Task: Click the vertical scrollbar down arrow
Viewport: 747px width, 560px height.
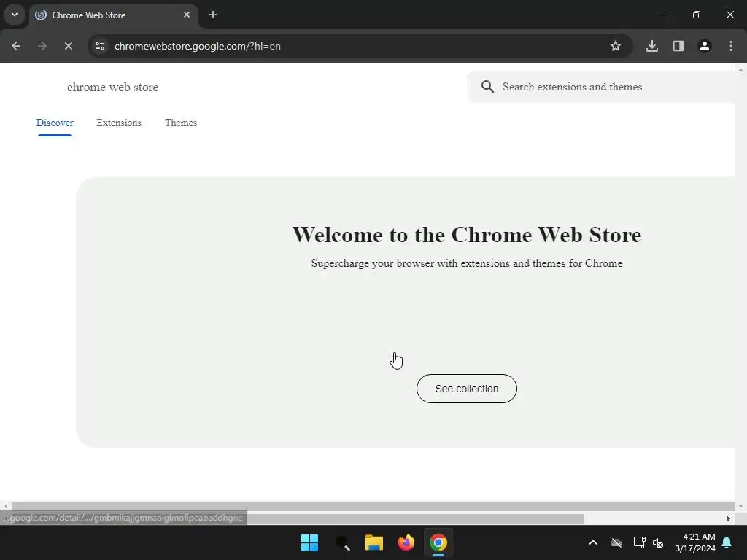Action: click(741, 506)
